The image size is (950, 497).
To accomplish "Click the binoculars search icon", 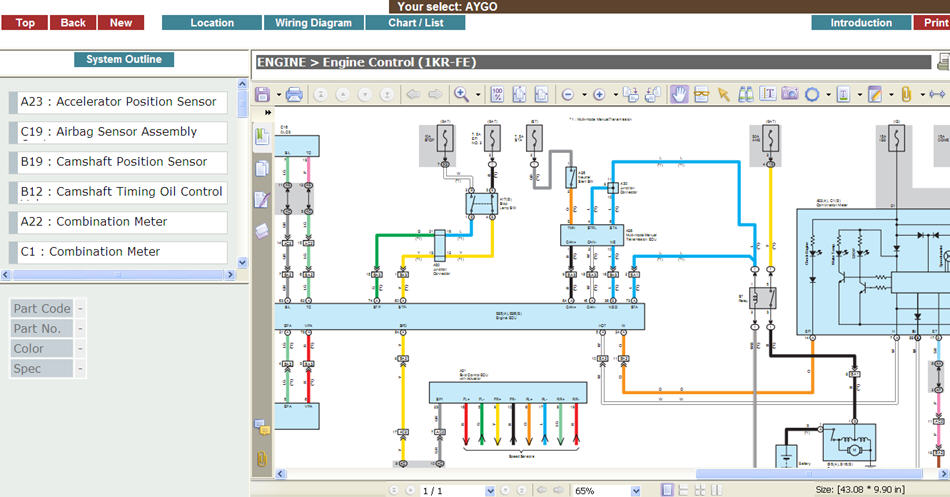I will coord(746,95).
